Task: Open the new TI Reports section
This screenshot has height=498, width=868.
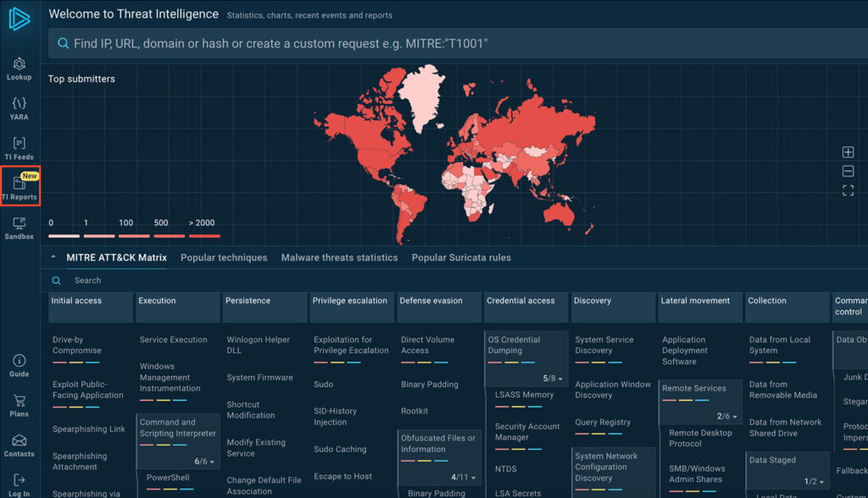Action: point(19,186)
